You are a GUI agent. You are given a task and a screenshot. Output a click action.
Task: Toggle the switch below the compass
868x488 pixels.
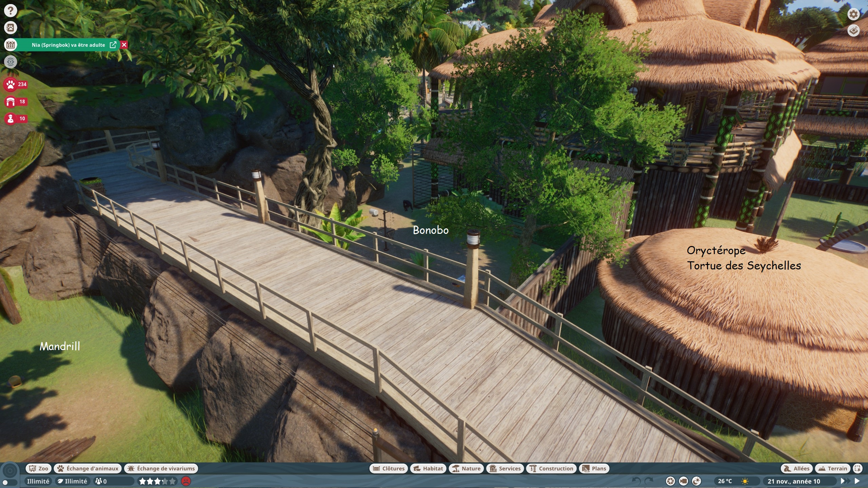(9, 483)
